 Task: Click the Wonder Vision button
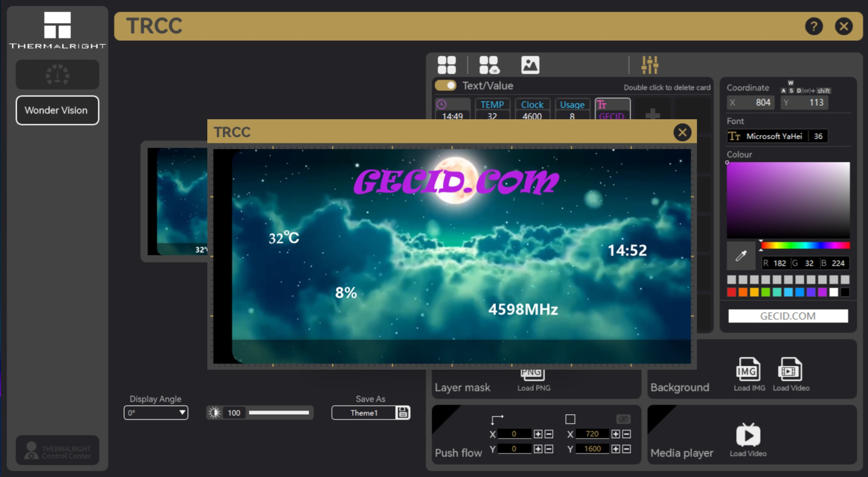pyautogui.click(x=57, y=111)
